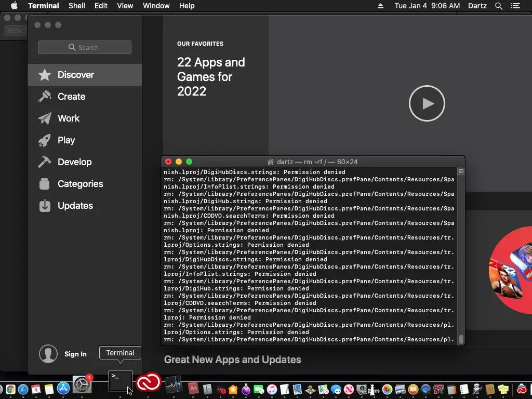
Task: Open Stickies from the Dock
Action: pyautogui.click(x=503, y=389)
